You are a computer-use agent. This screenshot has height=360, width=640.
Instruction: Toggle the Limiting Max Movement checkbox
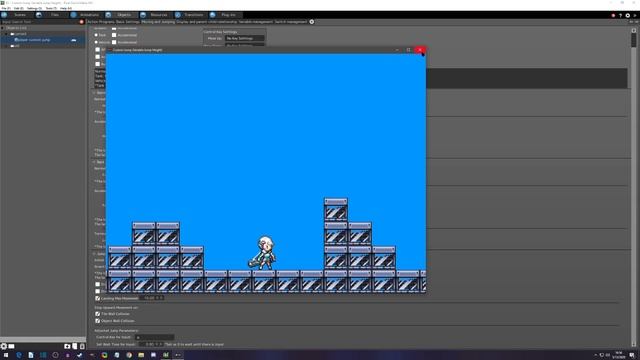[98, 298]
